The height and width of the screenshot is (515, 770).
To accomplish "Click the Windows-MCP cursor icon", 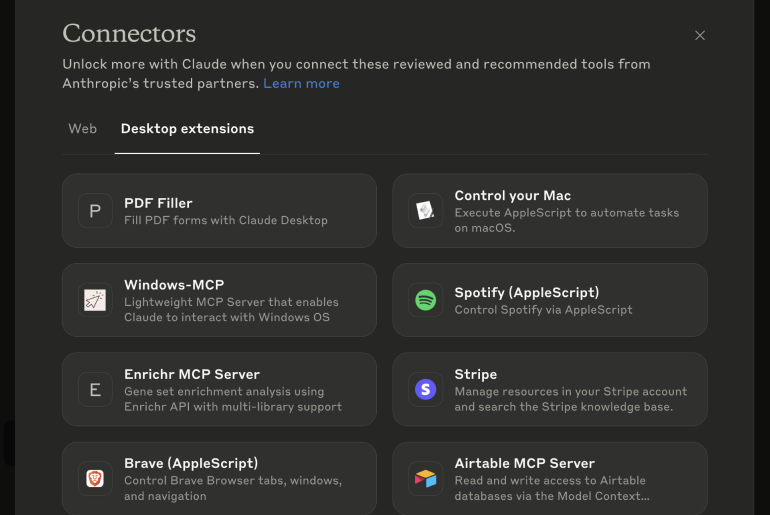I will point(95,300).
